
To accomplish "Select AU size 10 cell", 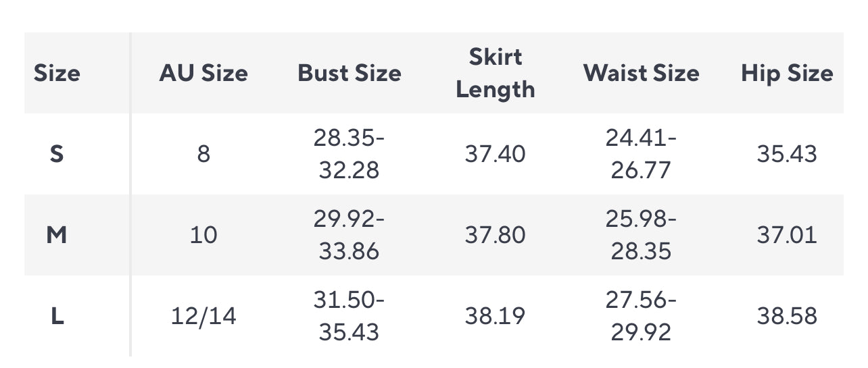I will point(203,235).
